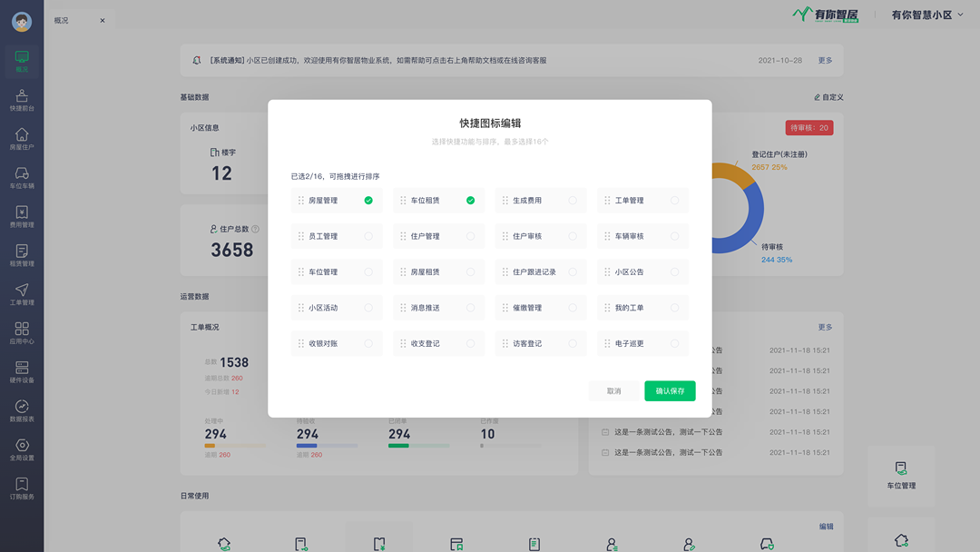
Task: Uncheck the 车位租赁 shortcut checkbox
Action: pos(470,201)
